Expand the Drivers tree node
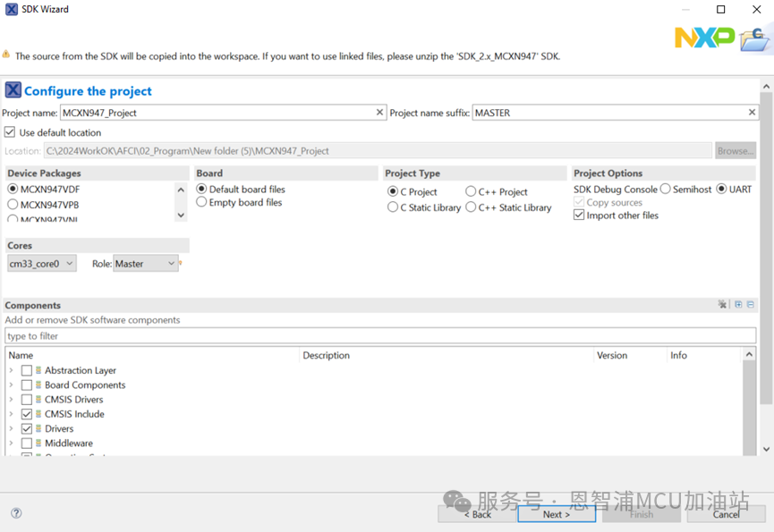Image resolution: width=774 pixels, height=532 pixels. click(x=11, y=428)
